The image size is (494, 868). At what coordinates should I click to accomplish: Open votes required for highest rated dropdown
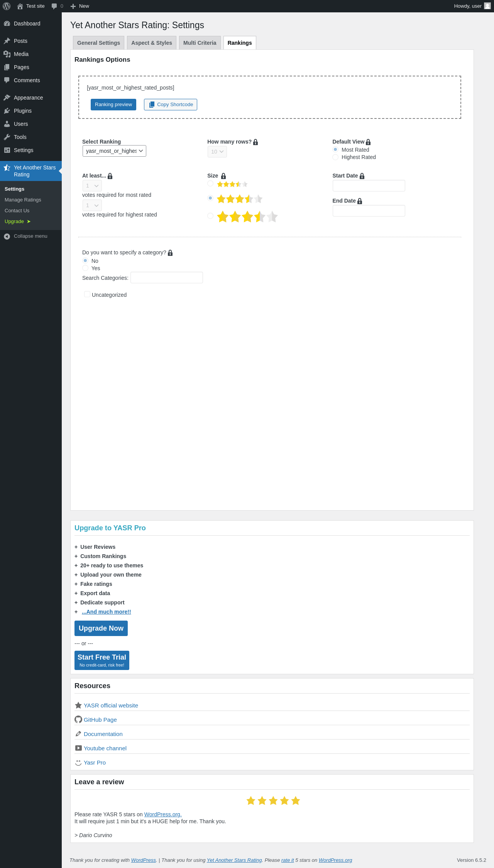[92, 205]
